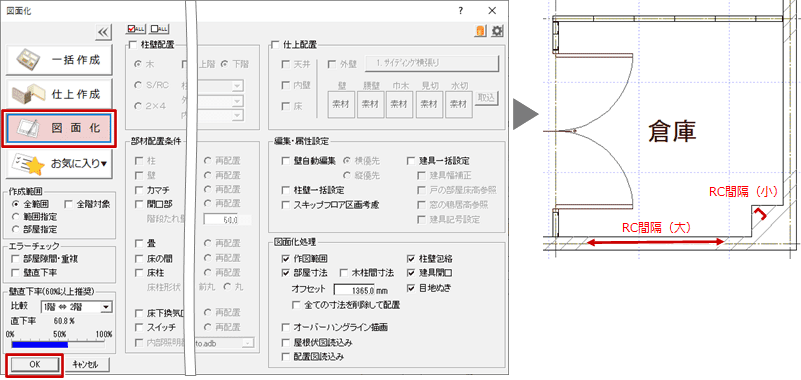Select the 図面化 tab button

click(59, 129)
